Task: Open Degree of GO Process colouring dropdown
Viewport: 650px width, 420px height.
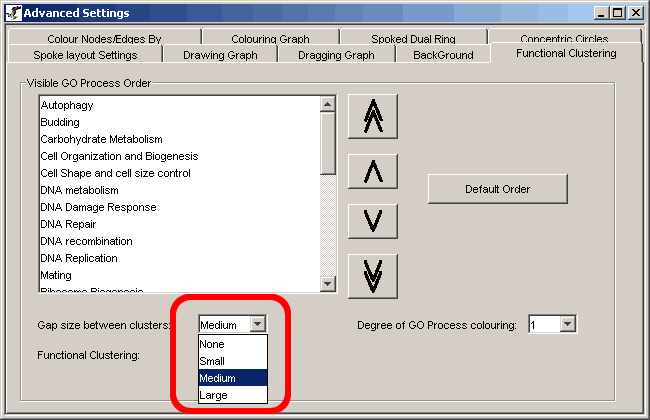Action: [x=568, y=324]
